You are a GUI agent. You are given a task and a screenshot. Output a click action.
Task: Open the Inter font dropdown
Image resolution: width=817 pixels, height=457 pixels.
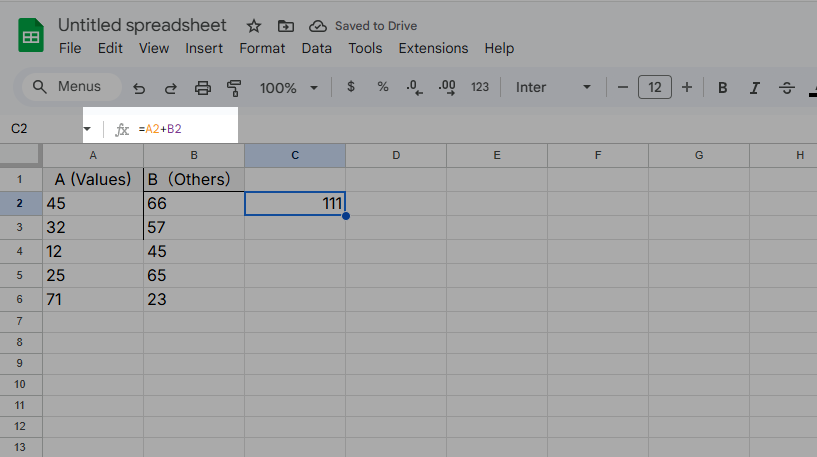554,88
